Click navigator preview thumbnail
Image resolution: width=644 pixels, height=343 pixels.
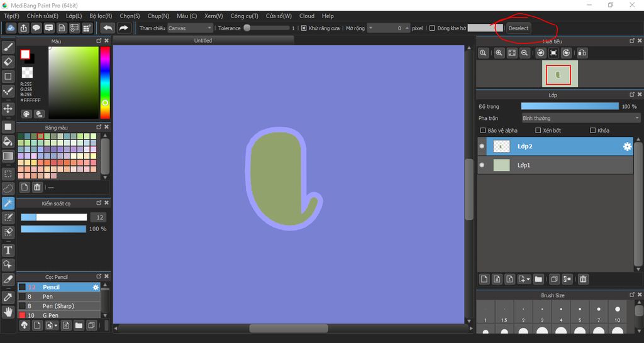560,74
